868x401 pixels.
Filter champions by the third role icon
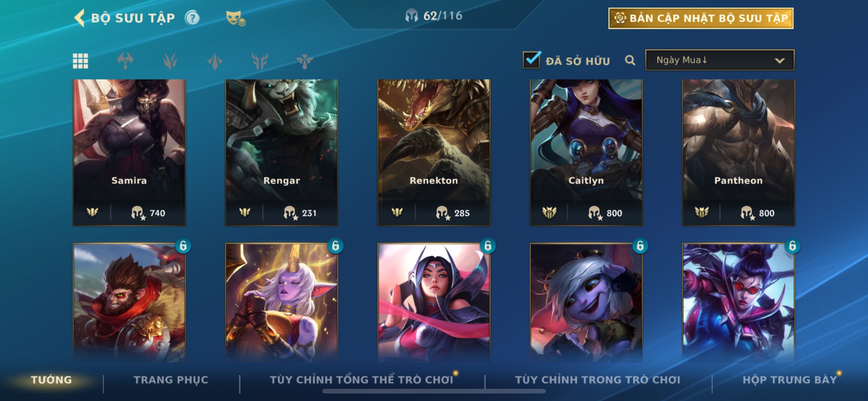215,61
